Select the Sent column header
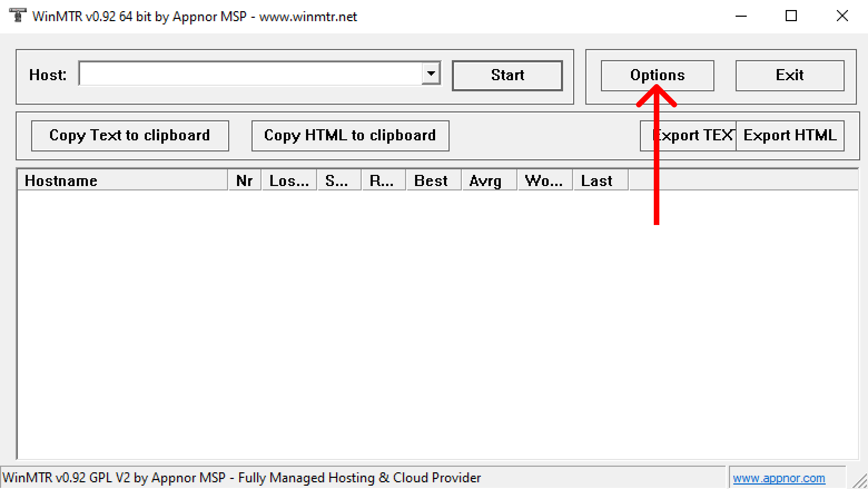This screenshot has width=868, height=489. [339, 180]
